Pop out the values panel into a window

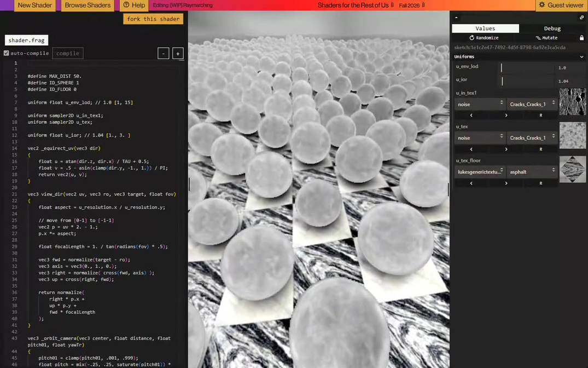(581, 18)
